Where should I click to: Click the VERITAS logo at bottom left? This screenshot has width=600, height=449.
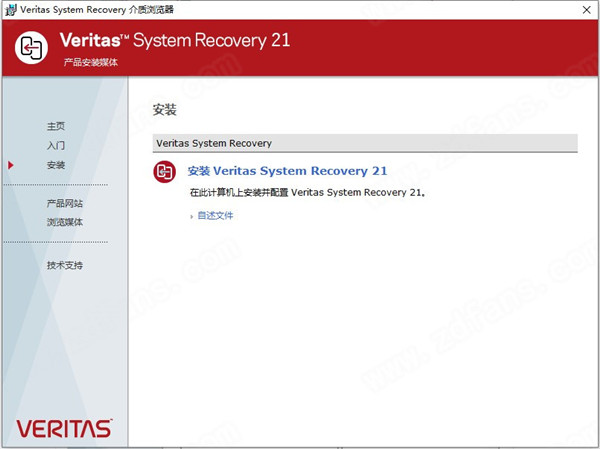(x=64, y=428)
